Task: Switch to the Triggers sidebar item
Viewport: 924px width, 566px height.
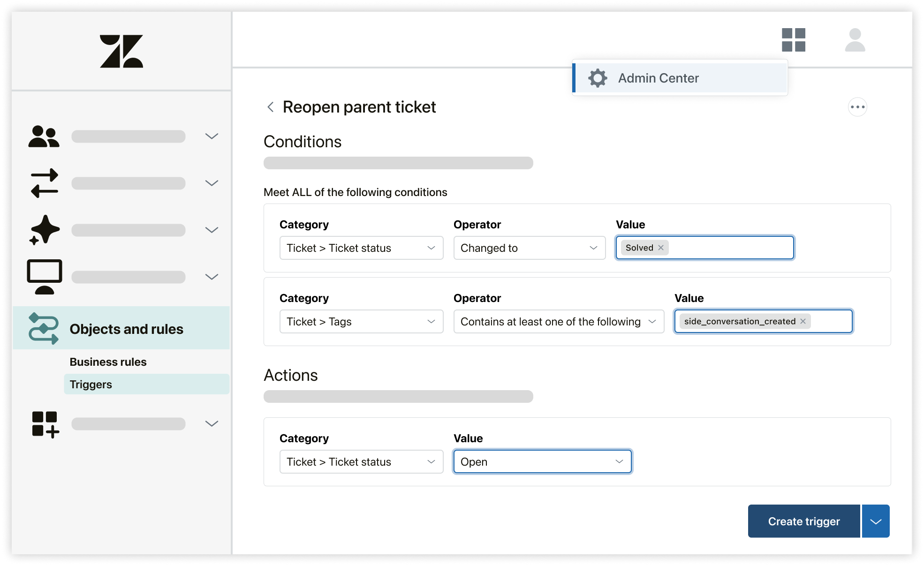Action: pyautogui.click(x=91, y=384)
